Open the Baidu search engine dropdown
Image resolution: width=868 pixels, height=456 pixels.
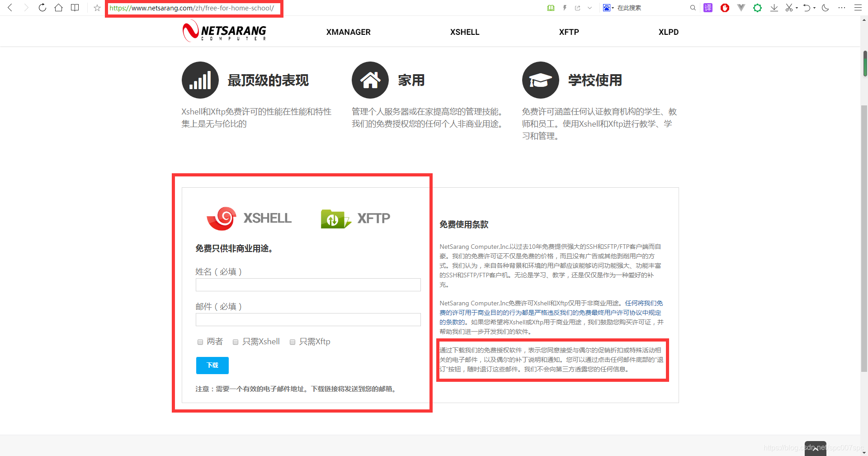(x=613, y=8)
